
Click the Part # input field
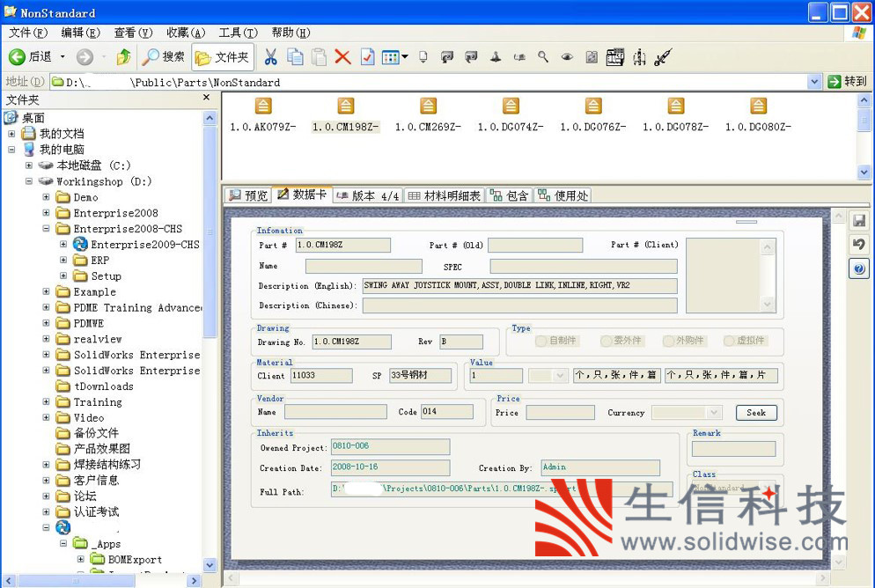(x=342, y=245)
